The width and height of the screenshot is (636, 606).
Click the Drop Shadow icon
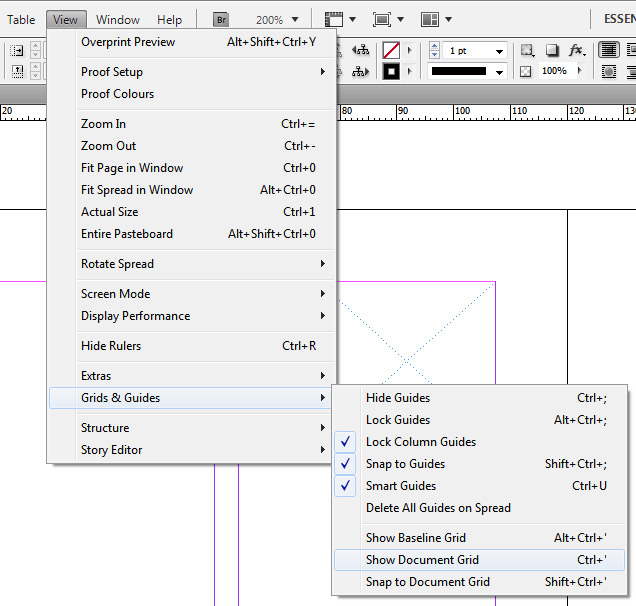coord(552,50)
